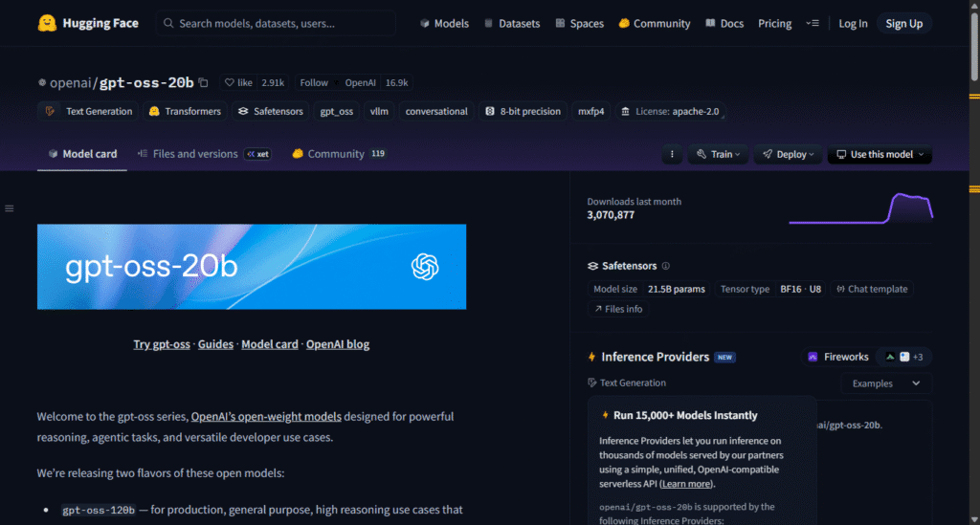Click the Sign Up button
The height and width of the screenshot is (525, 980).
coord(903,23)
